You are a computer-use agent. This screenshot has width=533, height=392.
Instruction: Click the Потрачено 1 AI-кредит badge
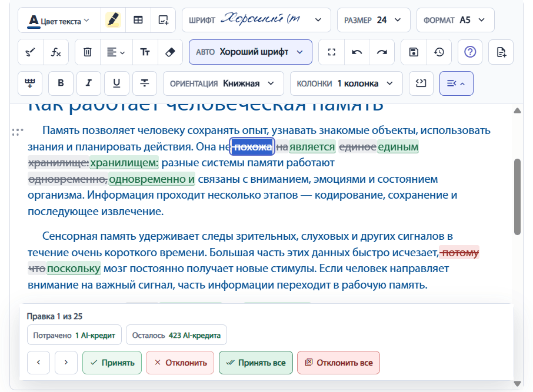74,335
